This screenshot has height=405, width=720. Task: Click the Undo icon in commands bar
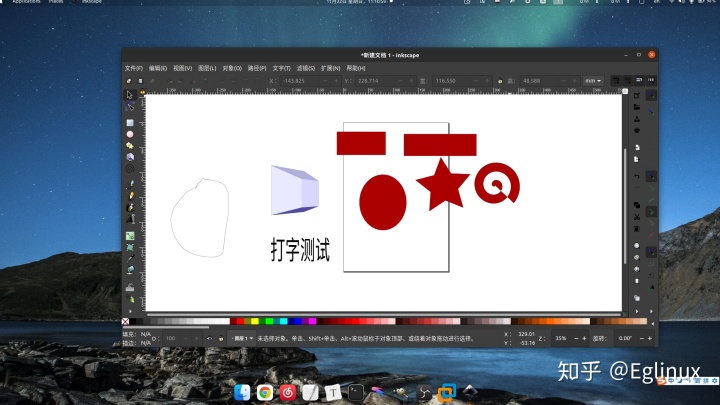[637, 176]
